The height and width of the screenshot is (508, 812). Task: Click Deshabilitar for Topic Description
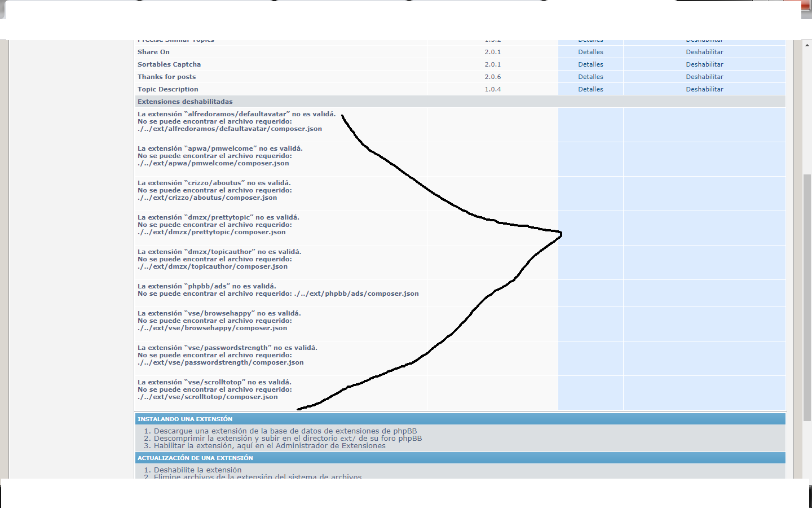tap(704, 89)
